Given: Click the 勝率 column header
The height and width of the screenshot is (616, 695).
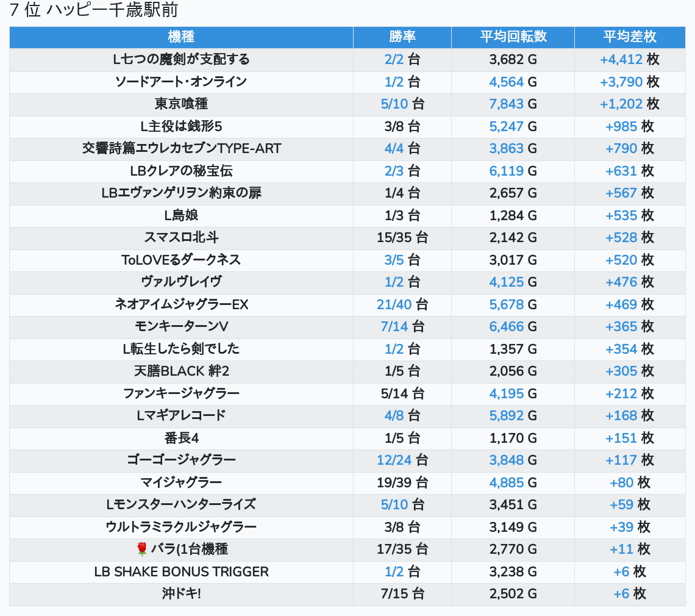Looking at the screenshot, I should 402,37.
